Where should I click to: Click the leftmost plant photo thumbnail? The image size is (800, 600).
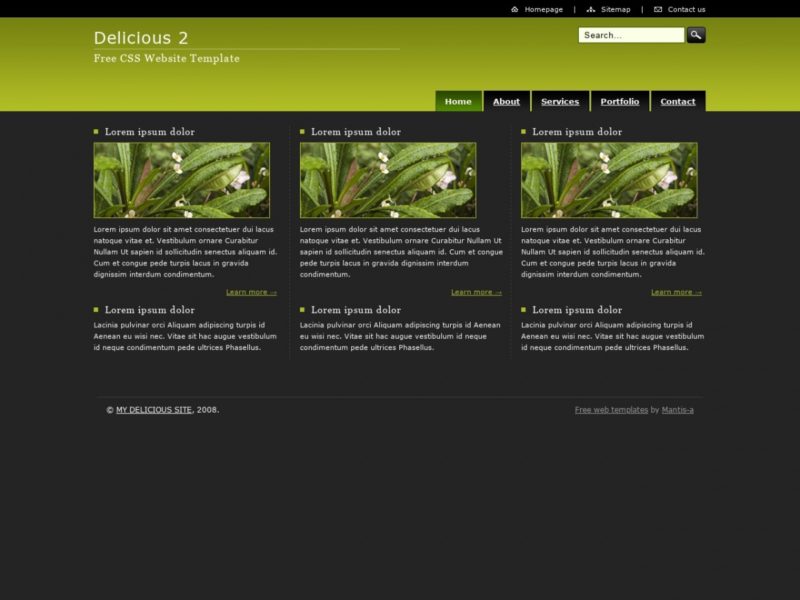[x=180, y=178]
